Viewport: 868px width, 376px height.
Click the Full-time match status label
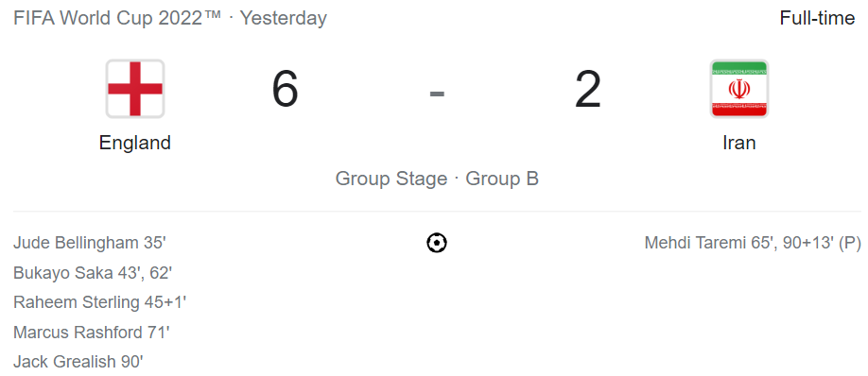point(817,18)
